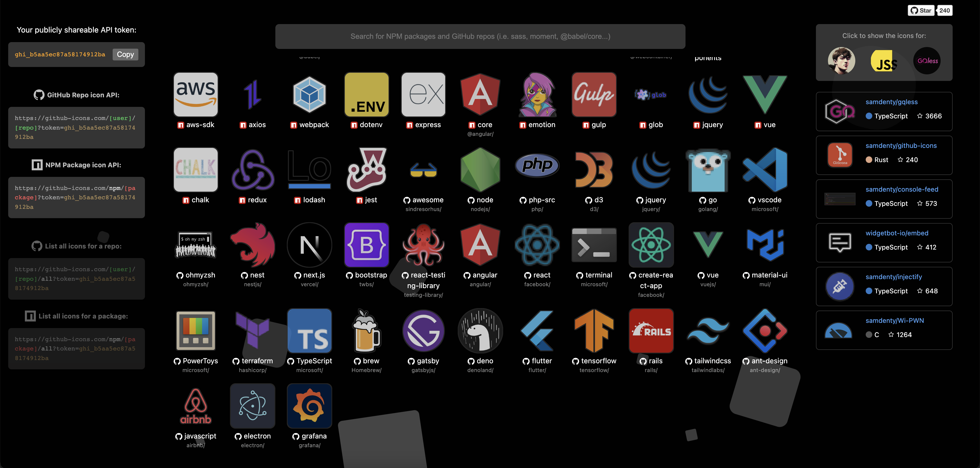Select the react-testing-library octopus icon

[x=424, y=245]
